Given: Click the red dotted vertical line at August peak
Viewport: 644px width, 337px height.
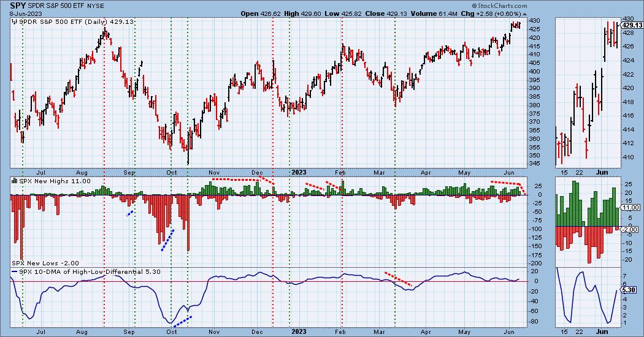Looking at the screenshot, I should 104,172.
